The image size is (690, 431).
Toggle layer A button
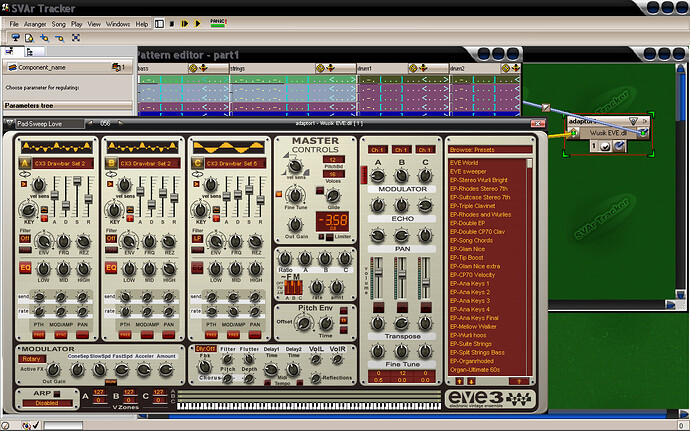point(25,163)
